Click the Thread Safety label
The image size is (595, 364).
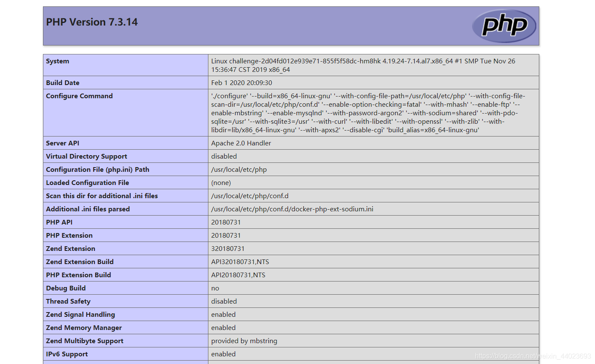pos(68,301)
